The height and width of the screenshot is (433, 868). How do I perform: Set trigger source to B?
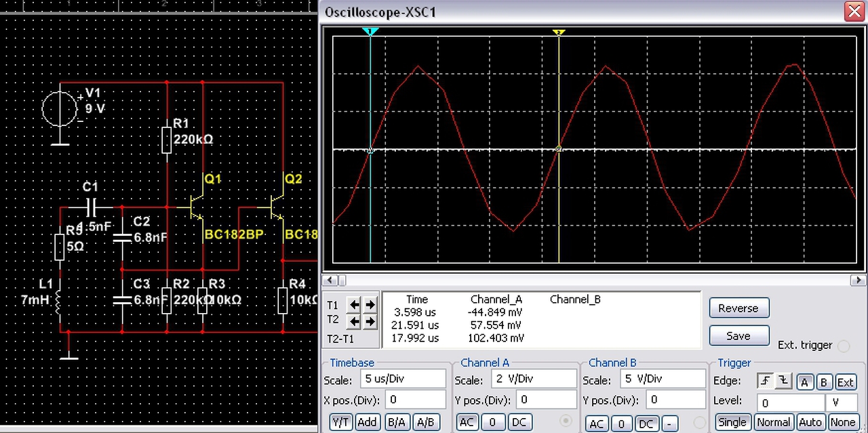click(x=824, y=382)
